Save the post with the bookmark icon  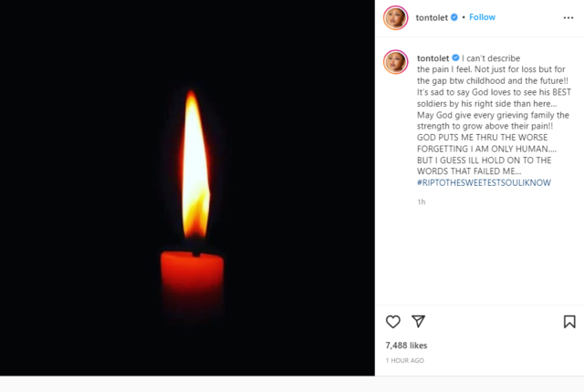tap(568, 322)
